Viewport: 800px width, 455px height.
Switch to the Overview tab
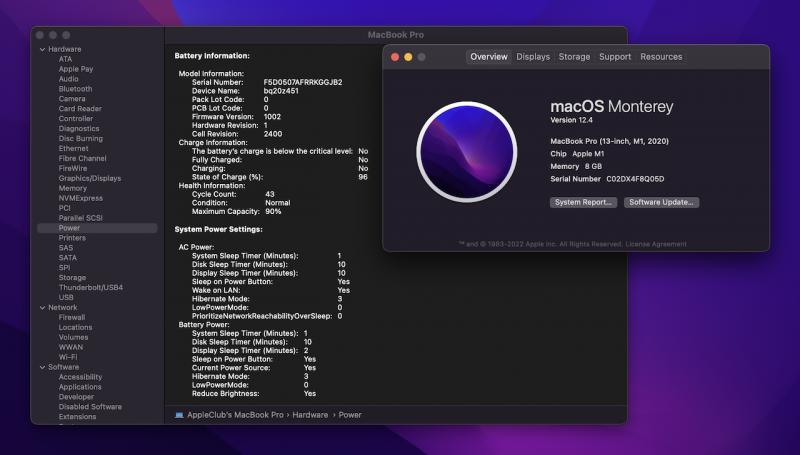(x=489, y=57)
